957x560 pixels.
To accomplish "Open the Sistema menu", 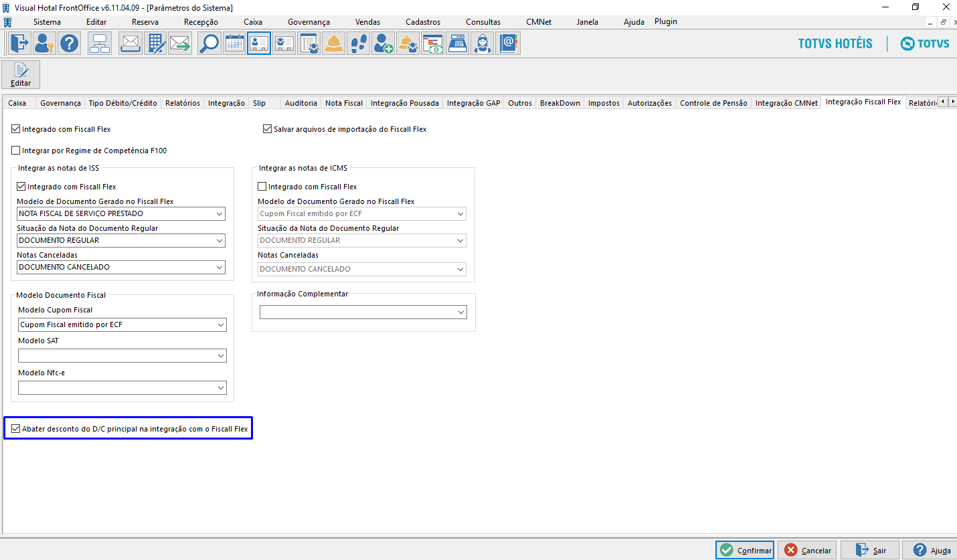I will pos(47,22).
